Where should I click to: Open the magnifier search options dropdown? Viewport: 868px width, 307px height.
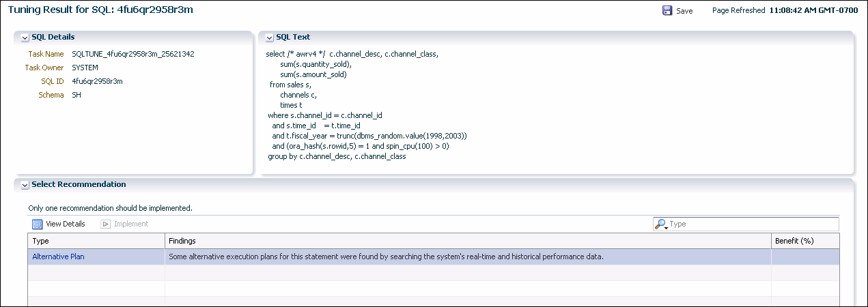(661, 224)
